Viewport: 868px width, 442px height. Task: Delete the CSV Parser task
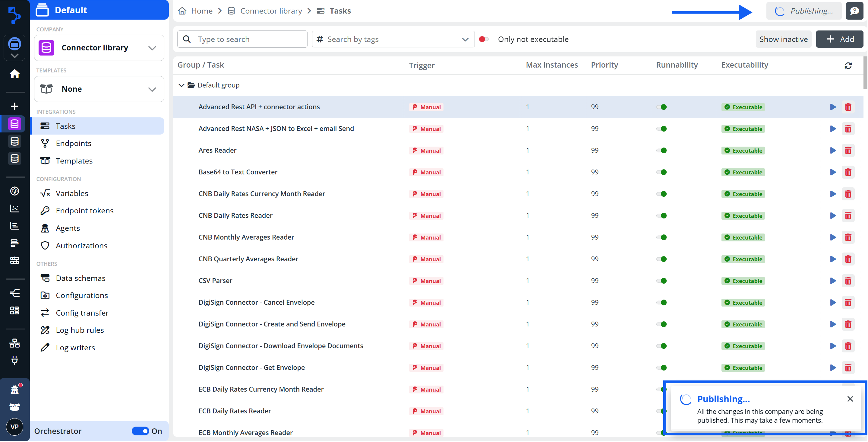click(x=848, y=281)
